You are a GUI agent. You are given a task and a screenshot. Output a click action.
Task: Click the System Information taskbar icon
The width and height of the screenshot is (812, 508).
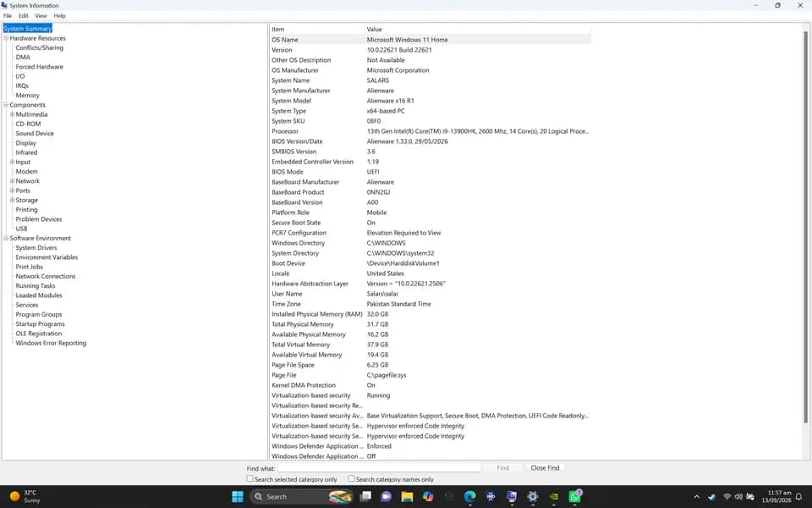(512, 497)
